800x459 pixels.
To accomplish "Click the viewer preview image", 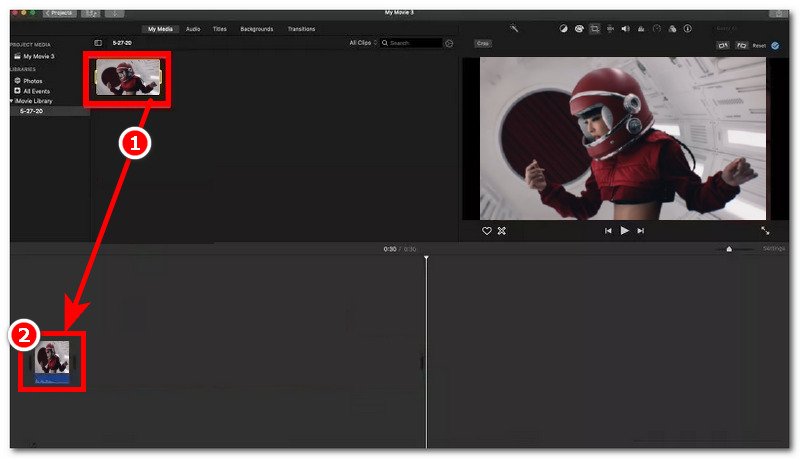I will coord(622,138).
